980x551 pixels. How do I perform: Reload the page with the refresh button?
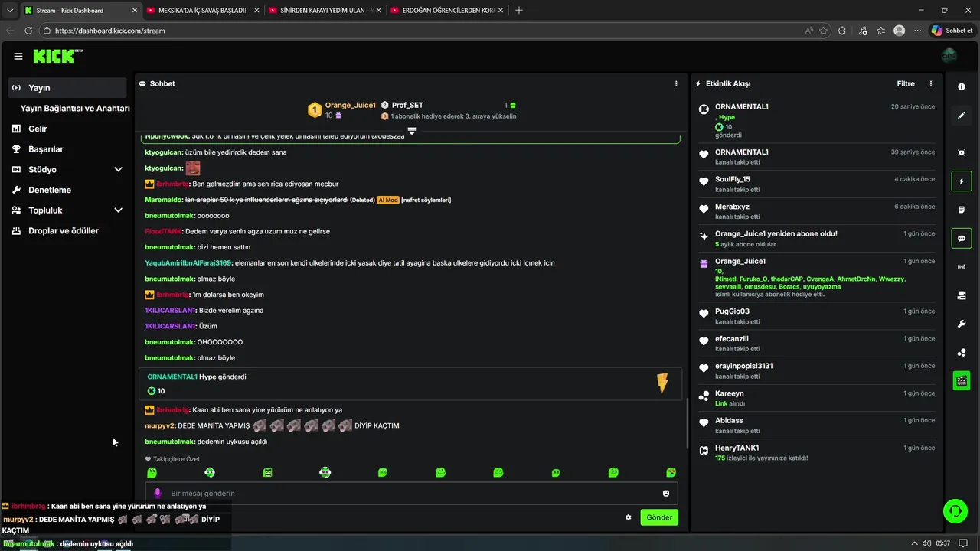pos(28,31)
